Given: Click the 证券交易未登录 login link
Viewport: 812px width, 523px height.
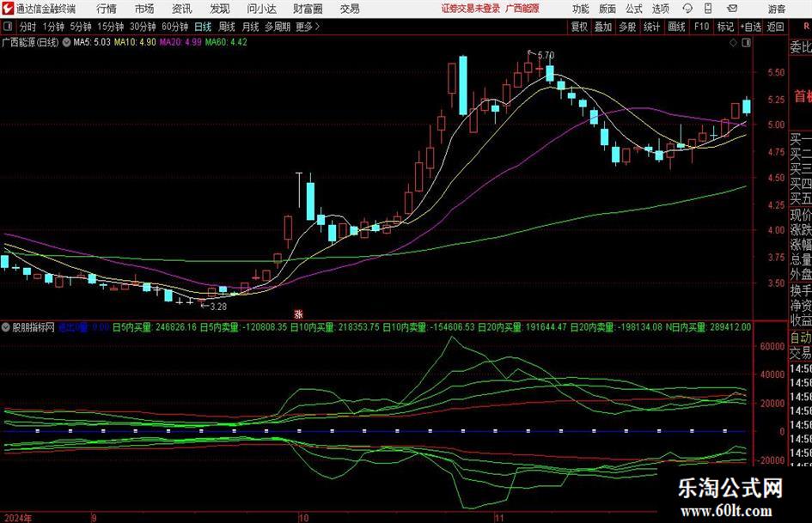Looking at the screenshot, I should point(471,9).
